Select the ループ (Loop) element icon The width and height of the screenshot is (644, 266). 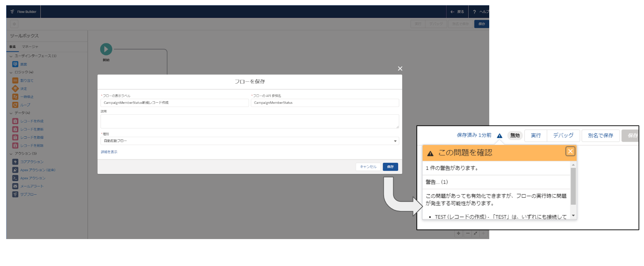tap(15, 105)
